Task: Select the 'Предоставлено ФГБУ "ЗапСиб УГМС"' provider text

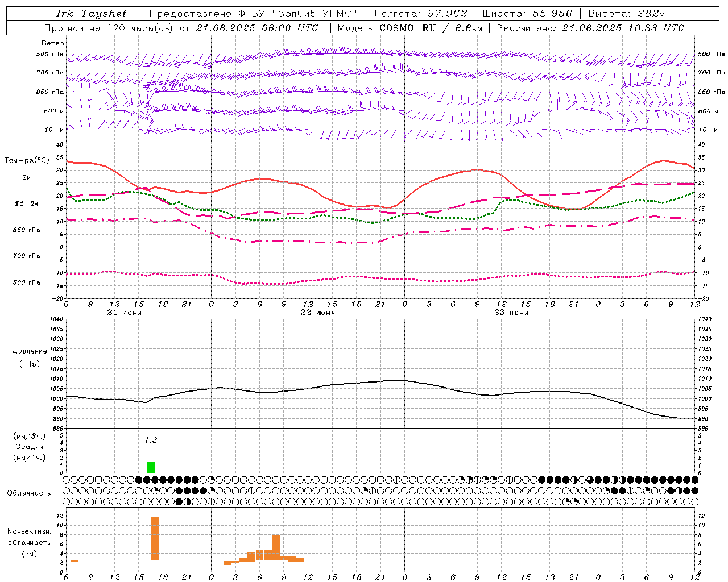Action: click(x=253, y=14)
